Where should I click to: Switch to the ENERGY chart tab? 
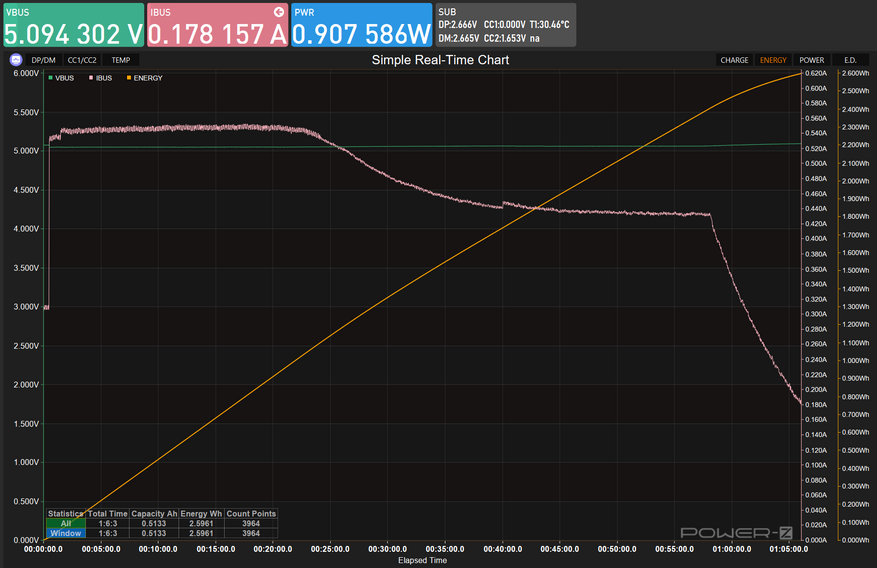[773, 60]
